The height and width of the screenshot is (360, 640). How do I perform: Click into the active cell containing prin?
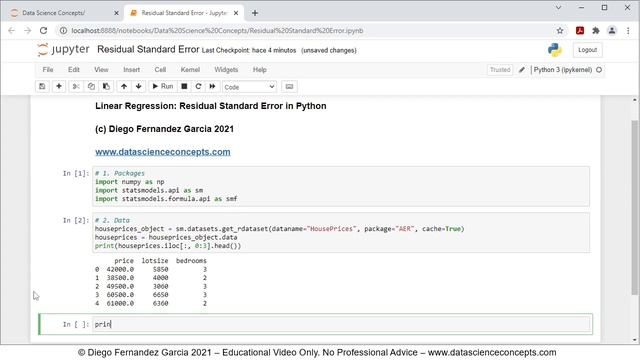coord(341,324)
